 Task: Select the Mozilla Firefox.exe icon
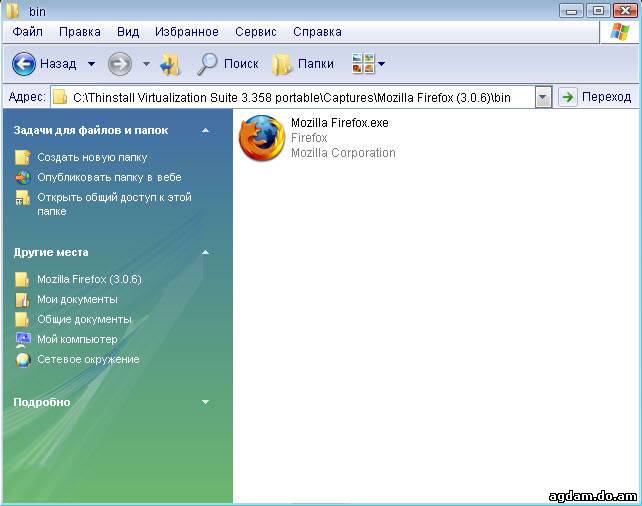click(262, 138)
